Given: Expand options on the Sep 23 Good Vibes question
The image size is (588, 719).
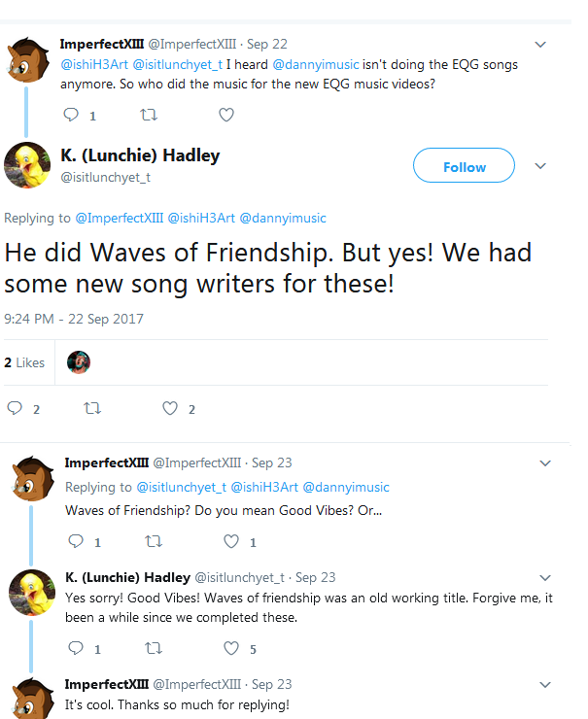Looking at the screenshot, I should (544, 463).
